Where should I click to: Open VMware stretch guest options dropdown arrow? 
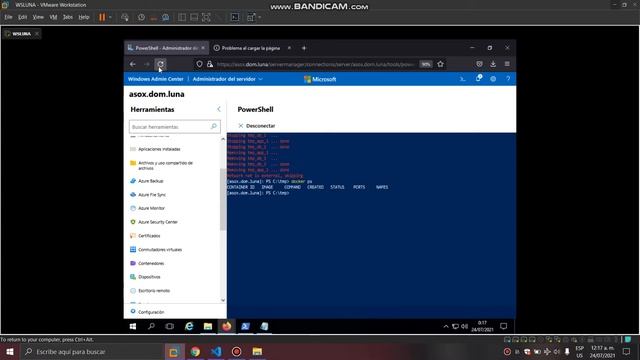[x=260, y=17]
